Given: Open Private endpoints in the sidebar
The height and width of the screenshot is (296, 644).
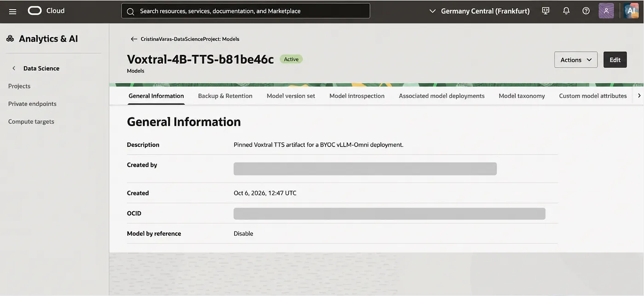Looking at the screenshot, I should [32, 104].
